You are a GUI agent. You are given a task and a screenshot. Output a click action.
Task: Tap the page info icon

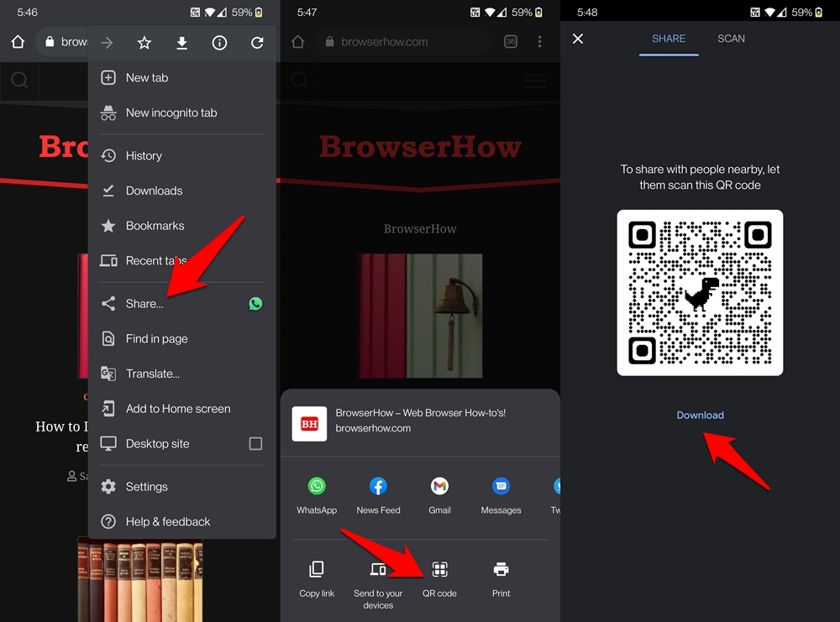[219, 41]
